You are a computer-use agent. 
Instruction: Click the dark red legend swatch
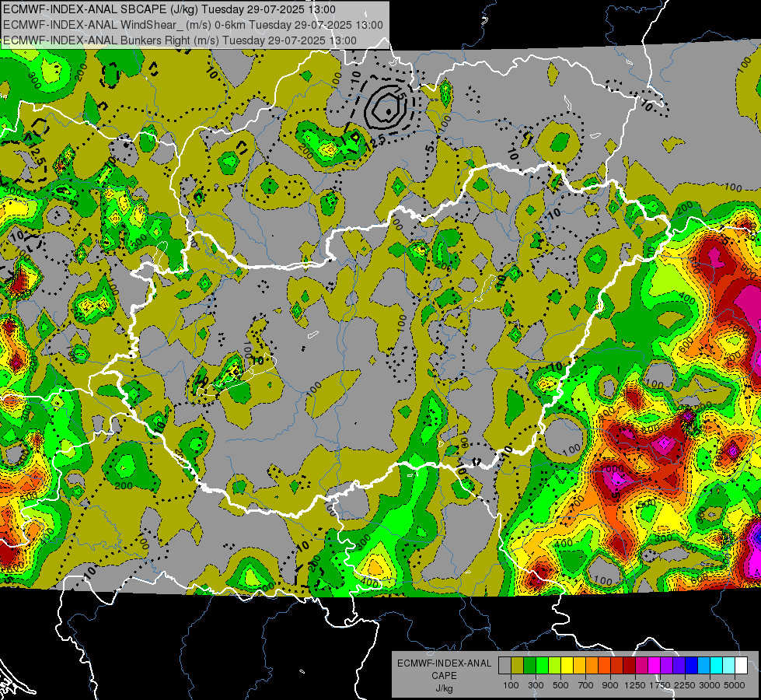[630, 665]
